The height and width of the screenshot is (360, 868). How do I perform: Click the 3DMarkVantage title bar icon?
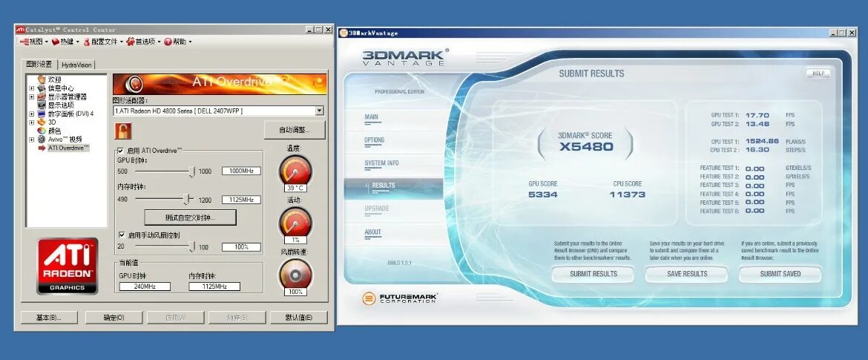(343, 33)
